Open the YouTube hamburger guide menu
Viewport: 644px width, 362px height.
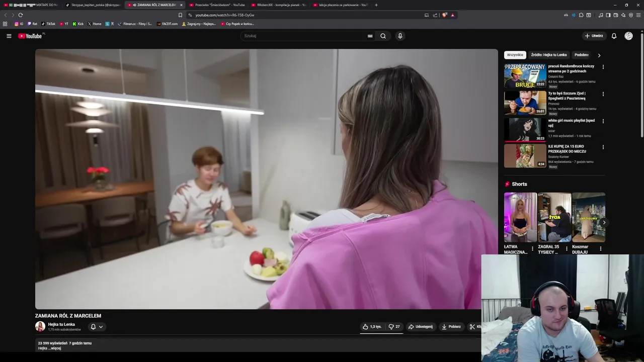coord(9,36)
